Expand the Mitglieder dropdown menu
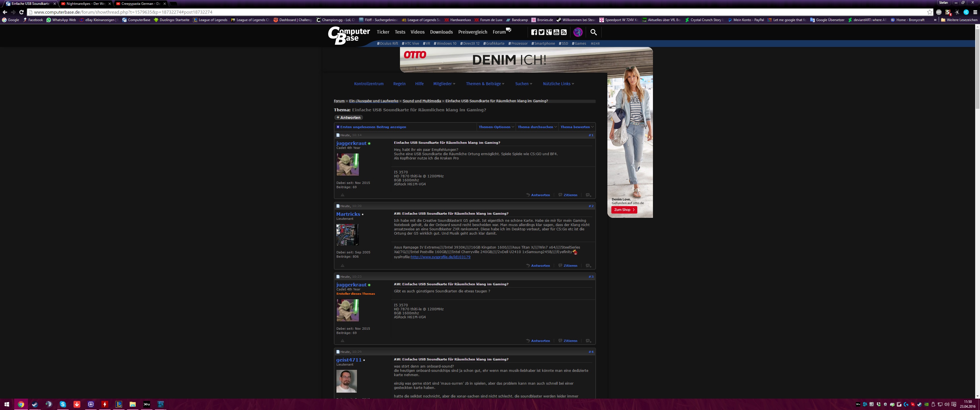980x410 pixels. click(x=444, y=84)
